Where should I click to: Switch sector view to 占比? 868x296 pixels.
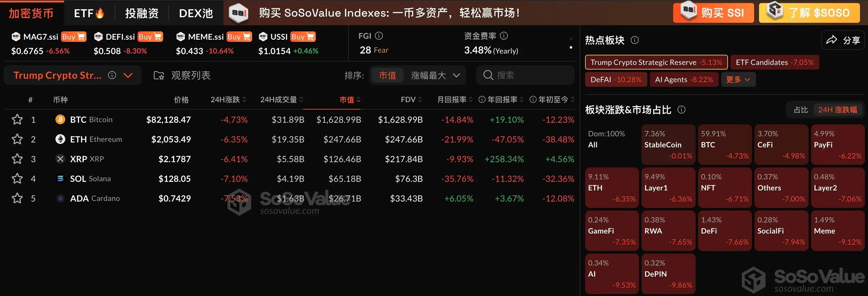(x=800, y=110)
